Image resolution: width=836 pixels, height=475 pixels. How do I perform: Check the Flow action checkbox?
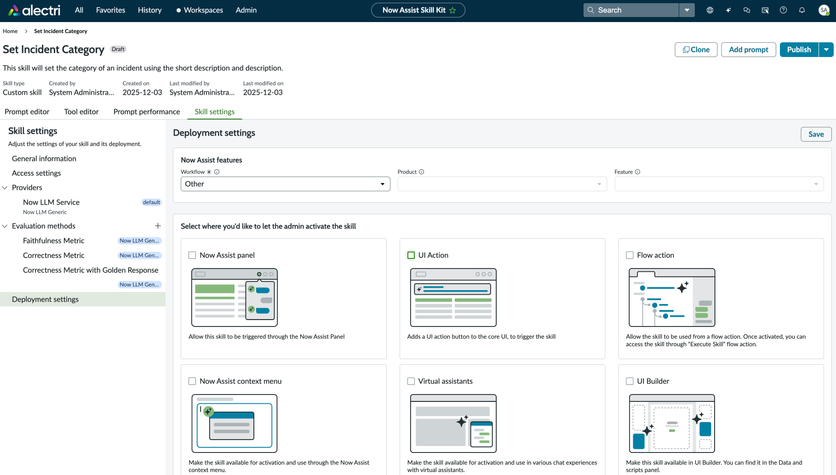630,255
